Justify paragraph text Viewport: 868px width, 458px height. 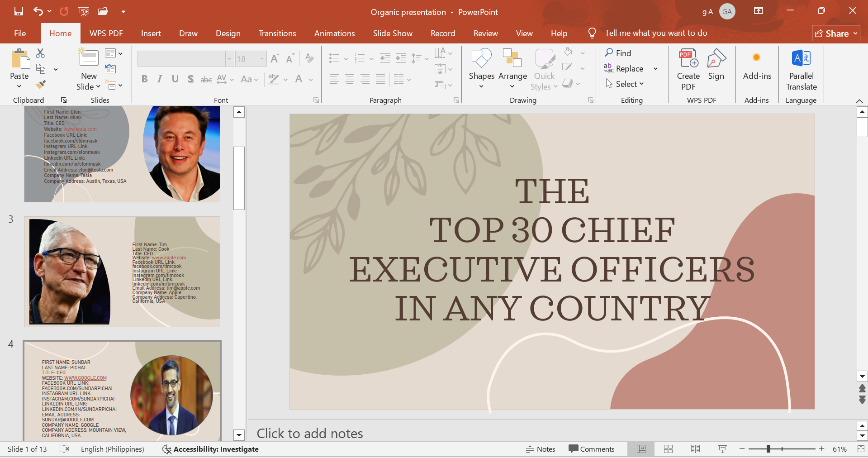point(380,79)
